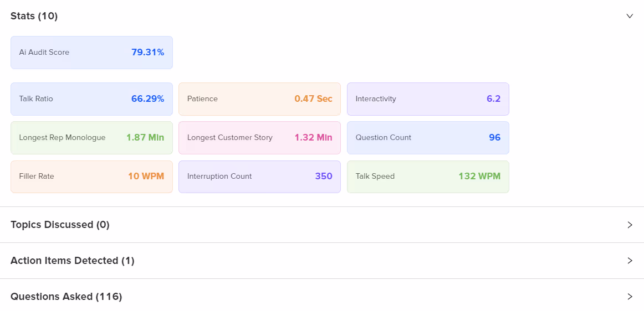This screenshot has height=311, width=644.
Task: Click the 79.31% audit score value
Action: point(148,53)
